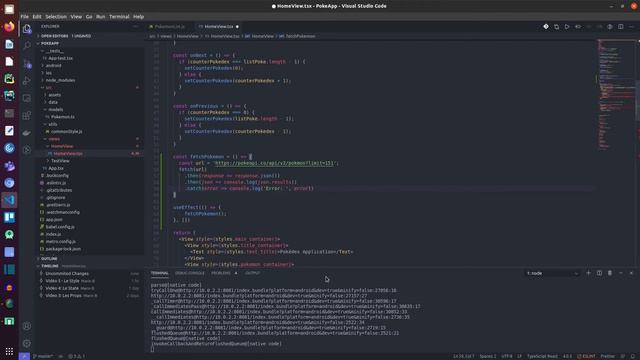Open Manage gear in activity bar
Image resolution: width=640 pixels, height=360 pixels.
point(27,343)
